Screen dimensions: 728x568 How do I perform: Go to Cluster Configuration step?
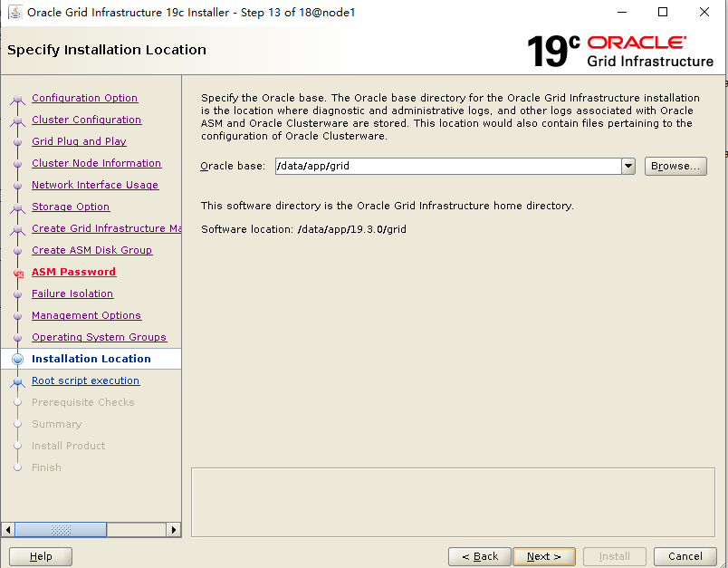point(86,120)
